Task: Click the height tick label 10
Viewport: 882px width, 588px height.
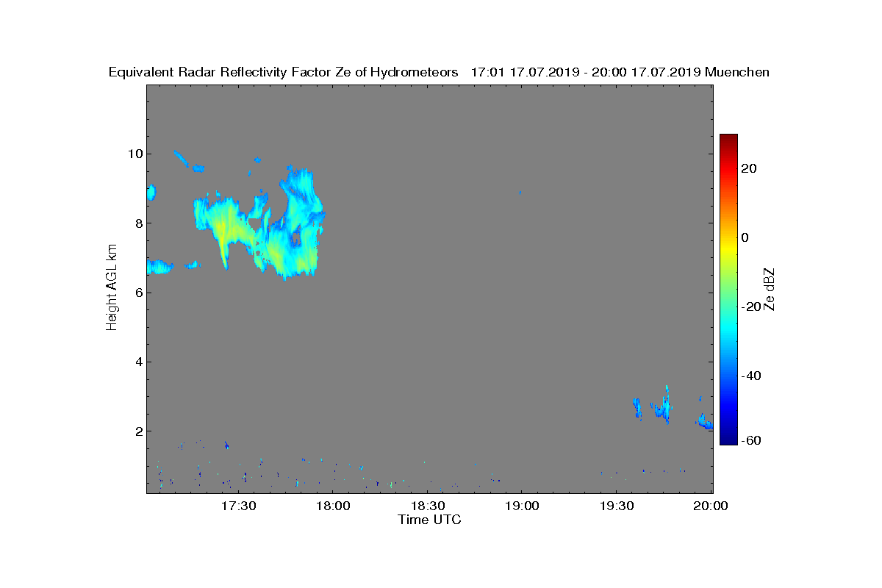Action: [x=135, y=154]
